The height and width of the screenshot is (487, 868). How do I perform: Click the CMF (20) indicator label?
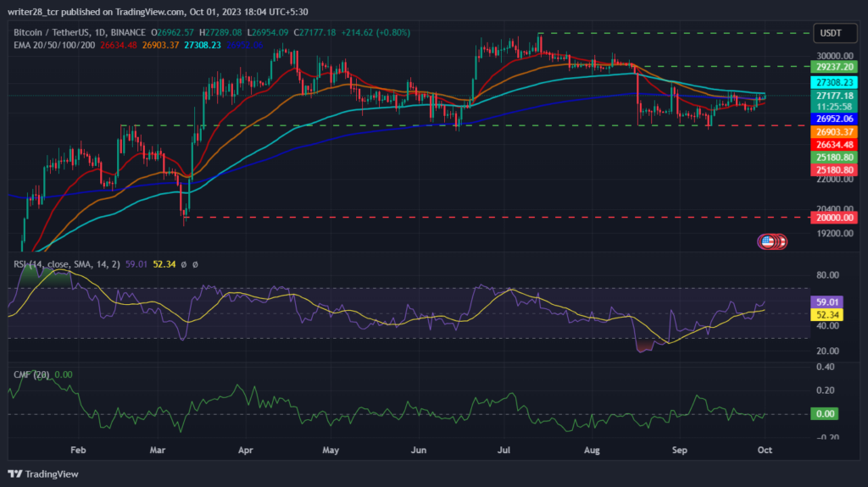[x=31, y=374]
